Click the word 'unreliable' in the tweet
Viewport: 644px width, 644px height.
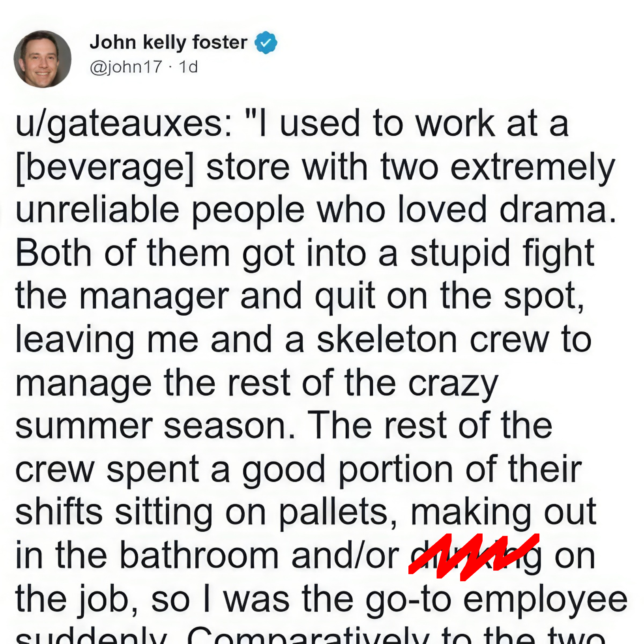[x=97, y=210]
